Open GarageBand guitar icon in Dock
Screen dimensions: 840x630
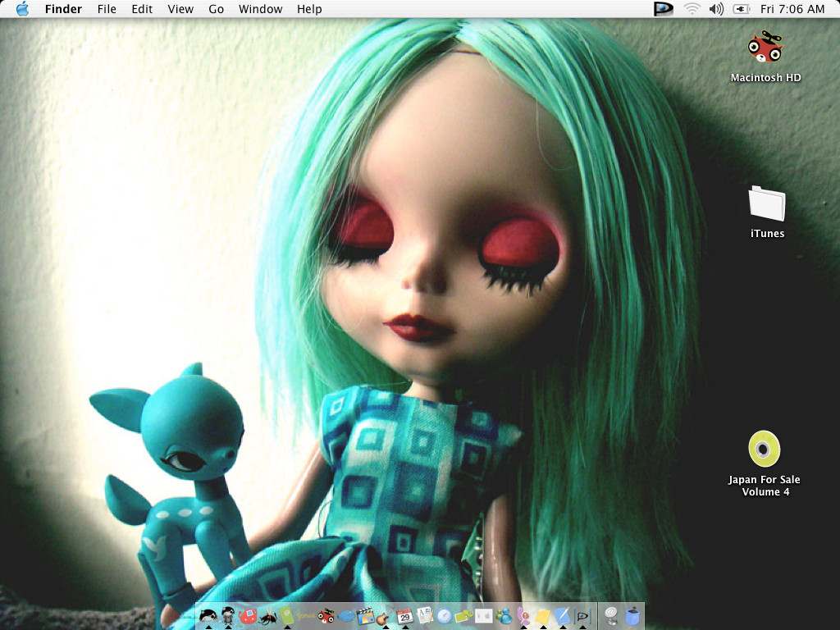[386, 616]
